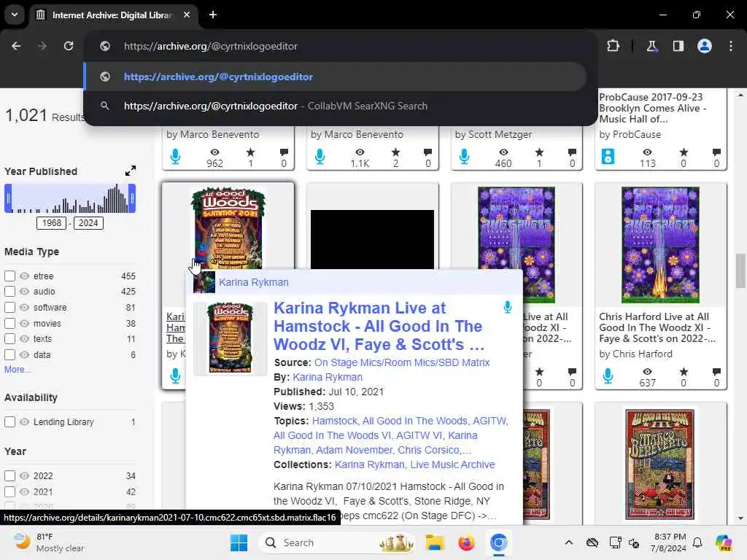Check the 2021 year checkbox
Image resolution: width=747 pixels, height=560 pixels.
coord(9,491)
